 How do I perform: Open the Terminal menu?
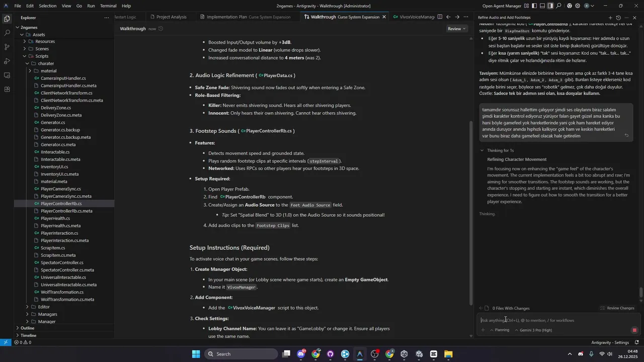click(108, 6)
